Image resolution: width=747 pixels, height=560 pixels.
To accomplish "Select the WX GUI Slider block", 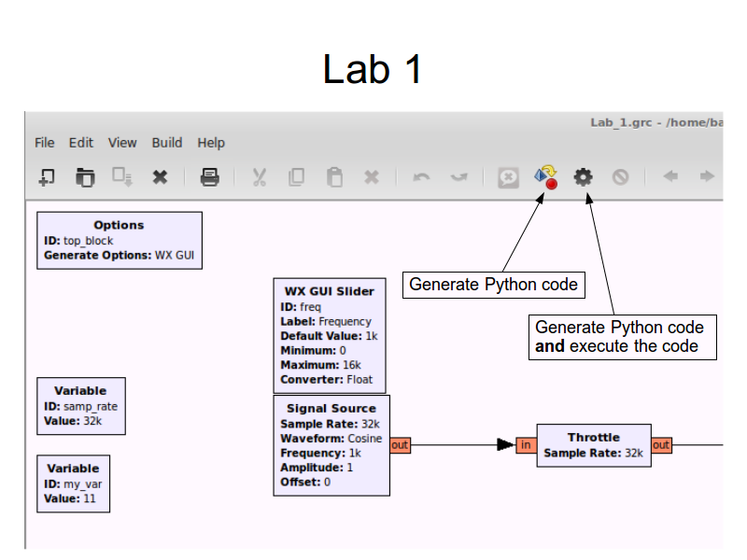I will 329,335.
